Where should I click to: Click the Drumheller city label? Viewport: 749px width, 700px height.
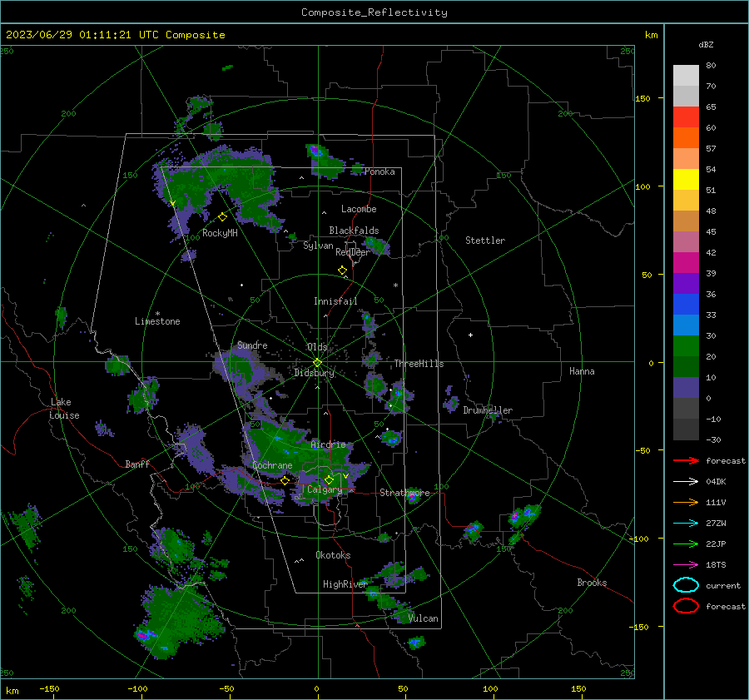click(x=488, y=410)
